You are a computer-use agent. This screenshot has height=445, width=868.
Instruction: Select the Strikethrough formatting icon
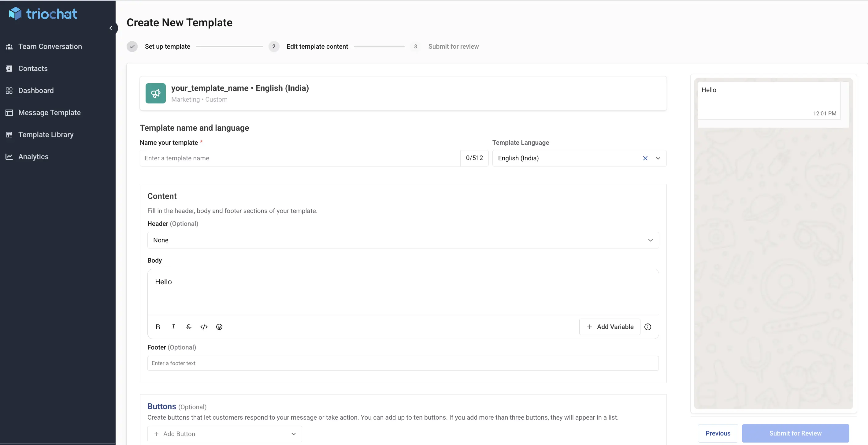[188, 327]
